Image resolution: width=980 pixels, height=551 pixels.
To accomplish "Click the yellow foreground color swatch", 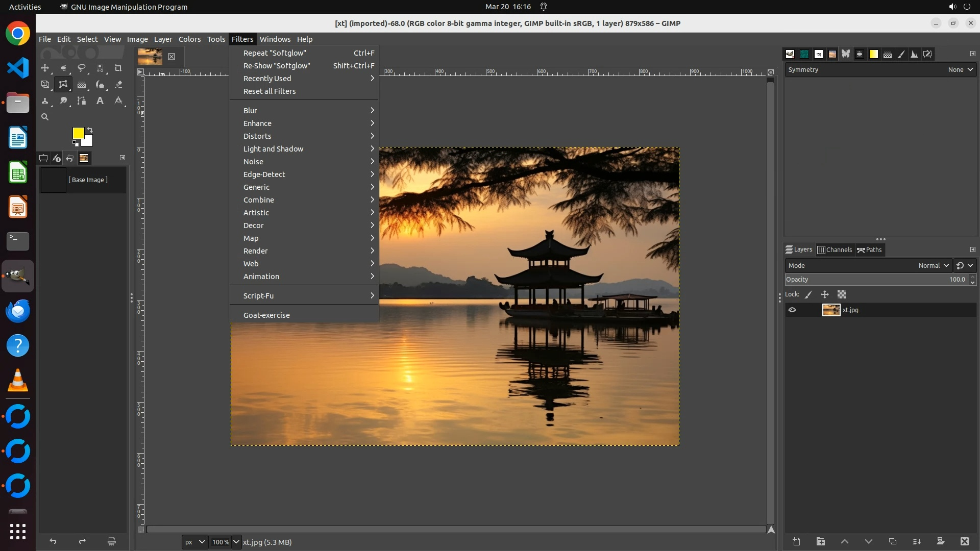I will (78, 133).
